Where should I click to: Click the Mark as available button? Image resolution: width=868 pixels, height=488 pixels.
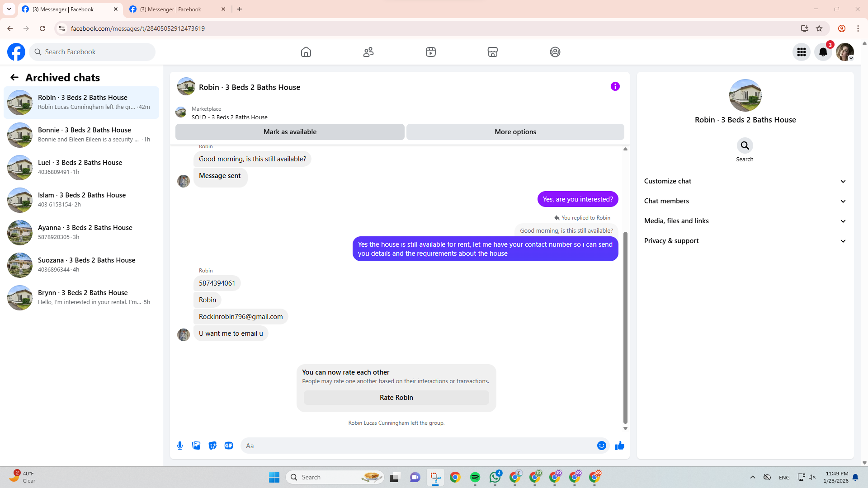[x=290, y=132]
